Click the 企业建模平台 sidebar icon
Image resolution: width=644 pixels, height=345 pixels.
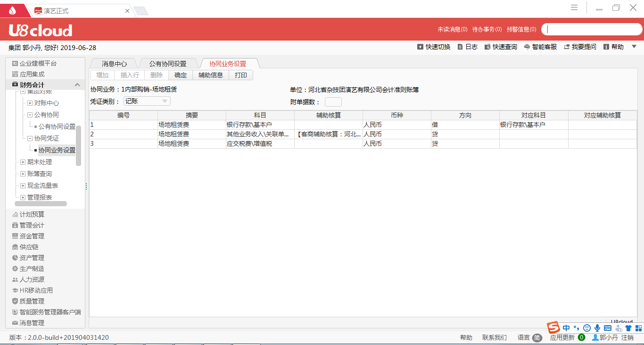click(15, 63)
